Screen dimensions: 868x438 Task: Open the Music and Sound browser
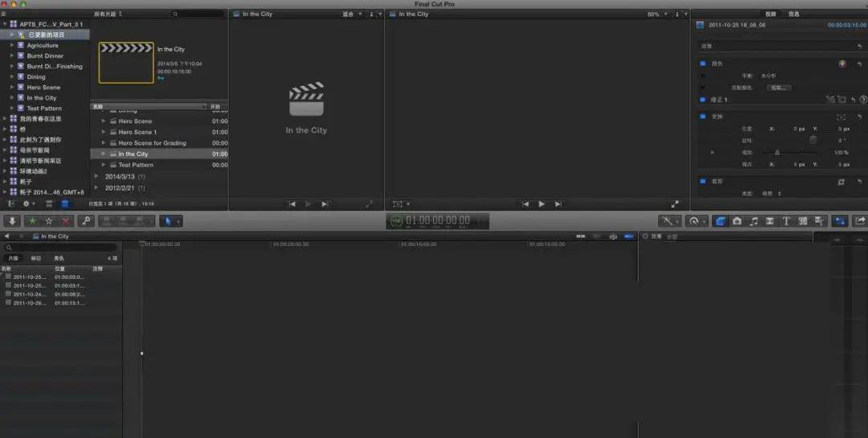click(753, 221)
